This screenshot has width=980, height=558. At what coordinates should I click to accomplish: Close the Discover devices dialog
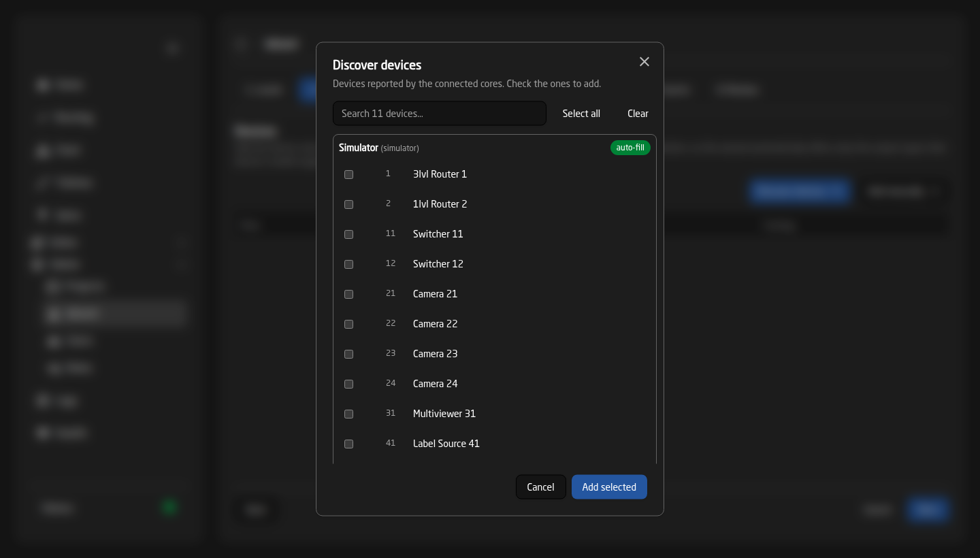point(644,62)
